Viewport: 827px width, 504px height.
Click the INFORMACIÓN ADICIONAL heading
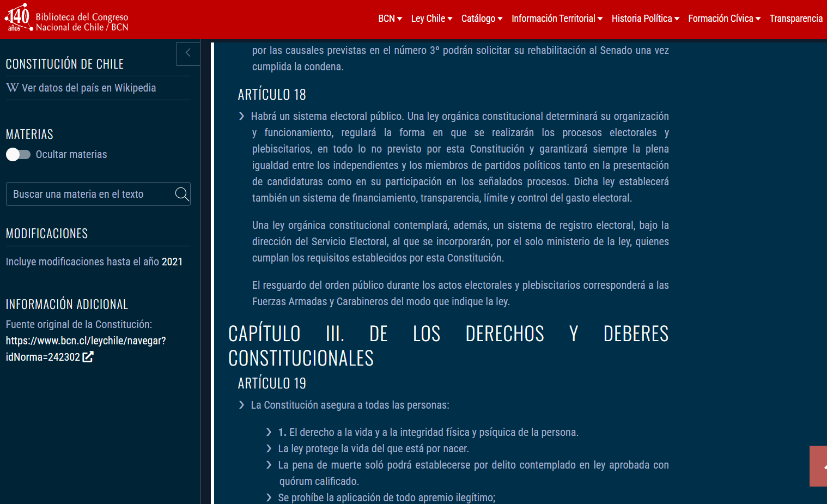pos(67,305)
